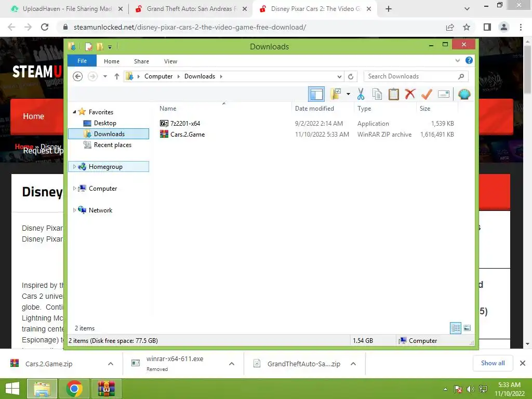
Task: Switch to Grand Theft Auto San Andreas tab
Action: click(191, 9)
